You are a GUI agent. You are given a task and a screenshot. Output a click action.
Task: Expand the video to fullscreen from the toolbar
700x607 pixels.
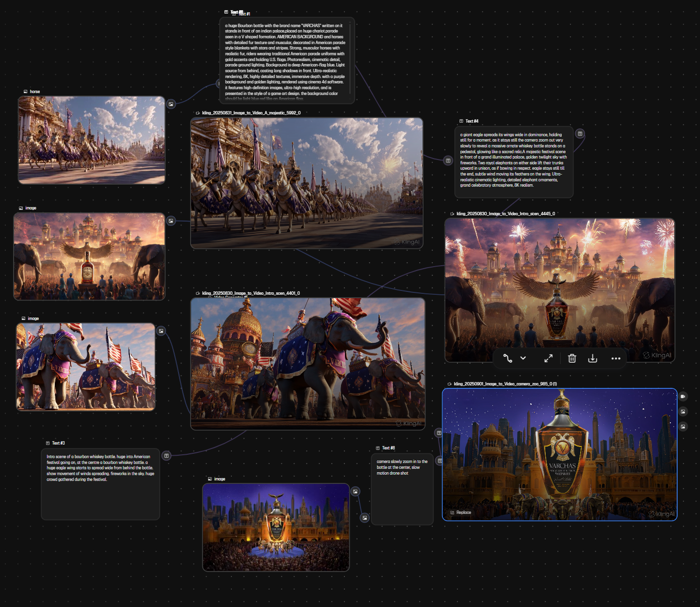(548, 358)
